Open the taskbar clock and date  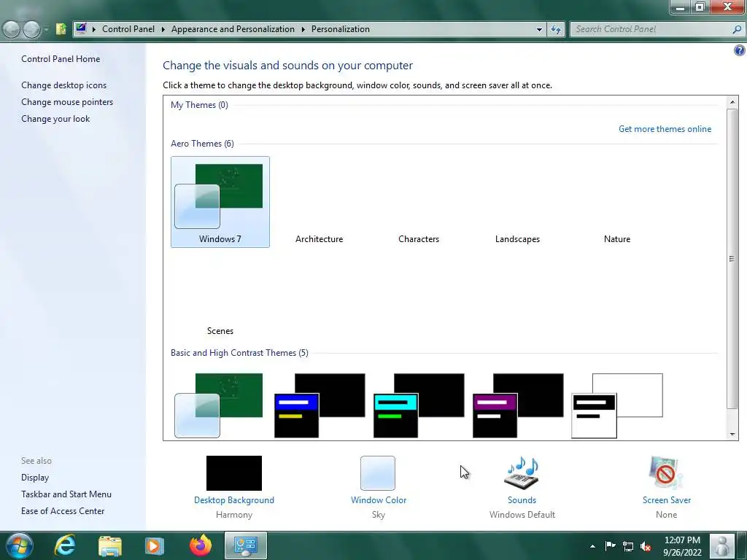[682, 546]
